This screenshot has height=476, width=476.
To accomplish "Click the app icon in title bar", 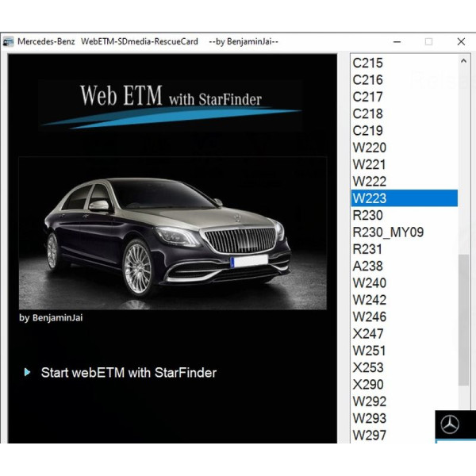I will tap(9, 41).
